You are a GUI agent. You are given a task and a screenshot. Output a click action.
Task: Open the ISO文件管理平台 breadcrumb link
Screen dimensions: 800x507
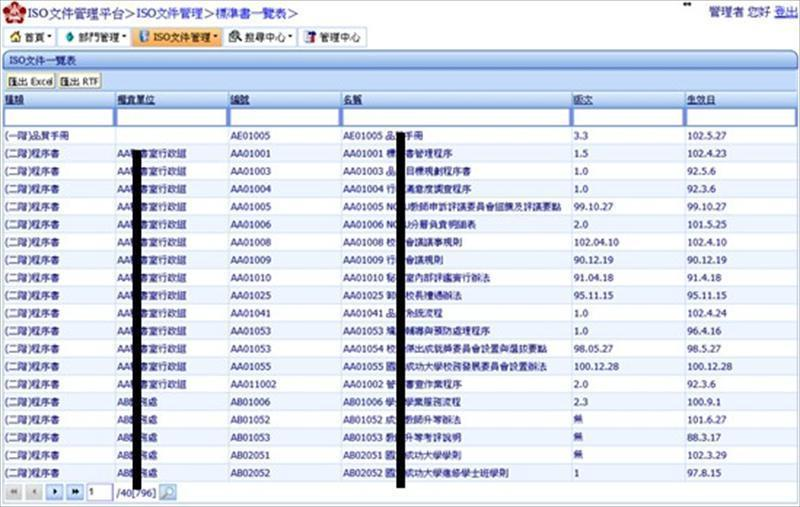pos(76,13)
